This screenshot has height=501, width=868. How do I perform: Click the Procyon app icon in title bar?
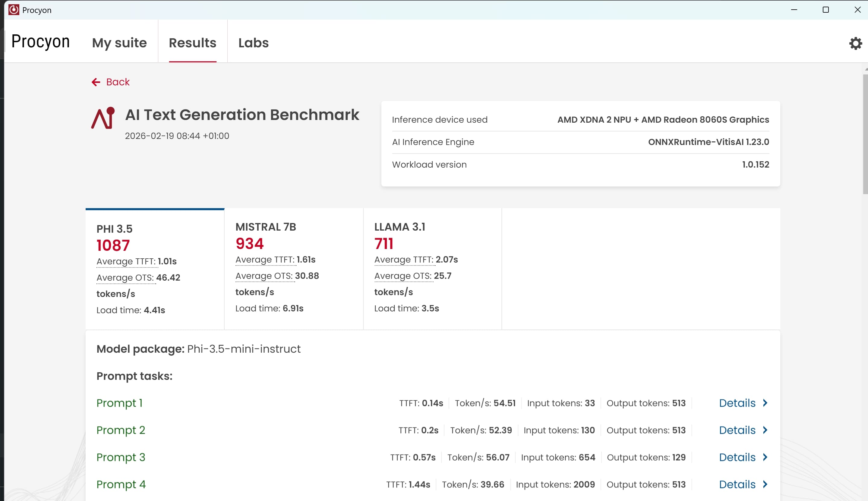[14, 10]
